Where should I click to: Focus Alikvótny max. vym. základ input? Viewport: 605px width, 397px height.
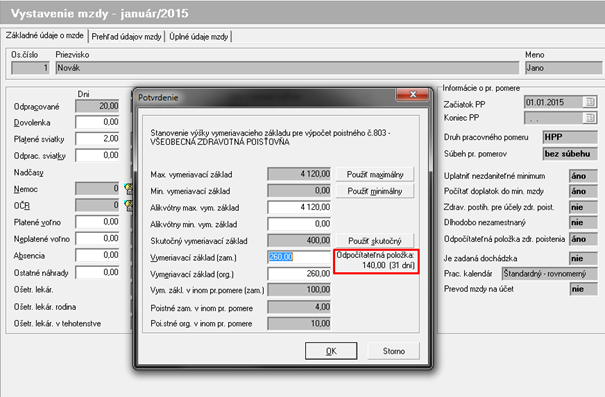click(x=299, y=207)
